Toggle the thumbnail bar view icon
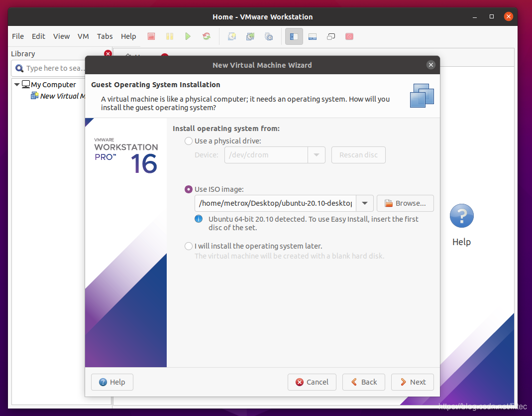The width and height of the screenshot is (532, 416). pos(313,36)
